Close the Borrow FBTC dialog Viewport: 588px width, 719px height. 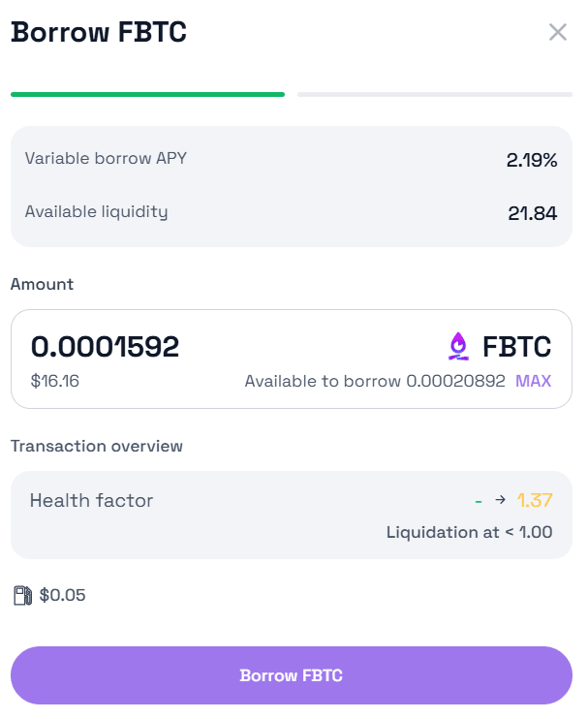(x=557, y=32)
